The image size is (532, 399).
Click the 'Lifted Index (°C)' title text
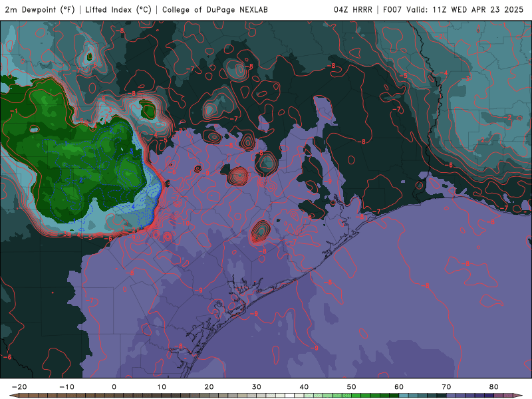118,9
